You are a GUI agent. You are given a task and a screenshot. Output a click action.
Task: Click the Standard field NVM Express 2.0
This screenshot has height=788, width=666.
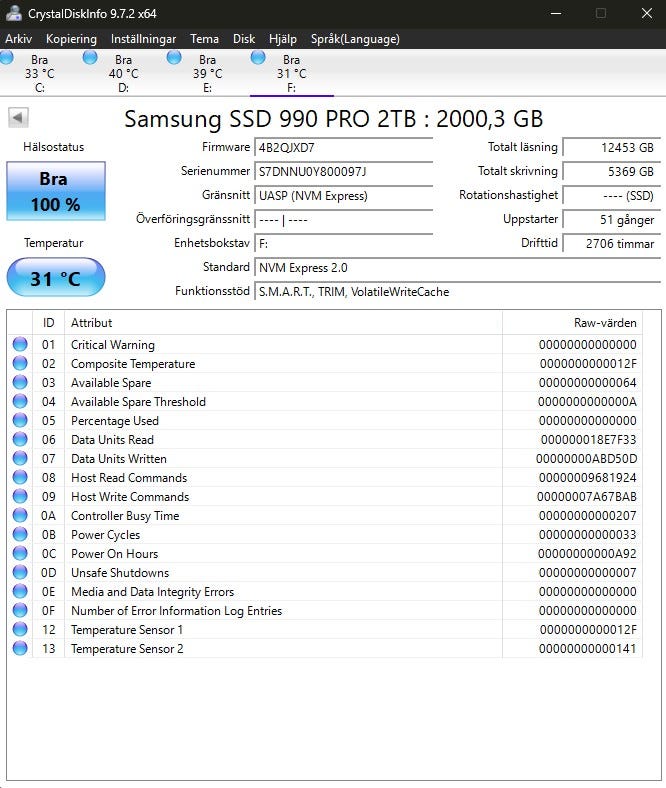(x=457, y=267)
